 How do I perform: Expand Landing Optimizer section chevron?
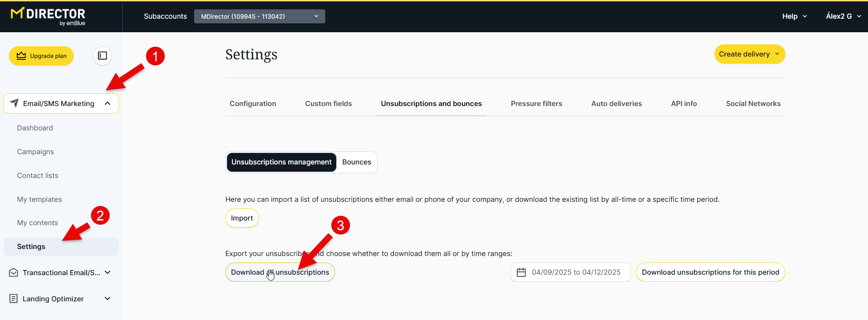pyautogui.click(x=108, y=299)
